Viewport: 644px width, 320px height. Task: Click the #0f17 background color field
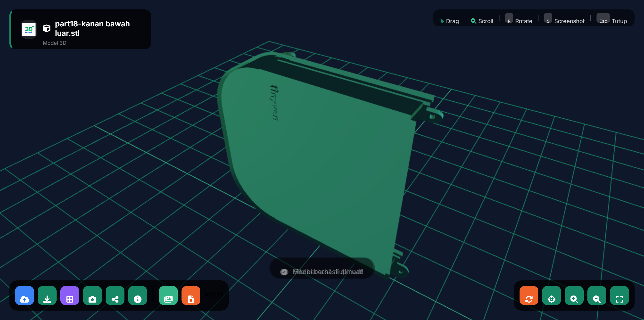214,295
